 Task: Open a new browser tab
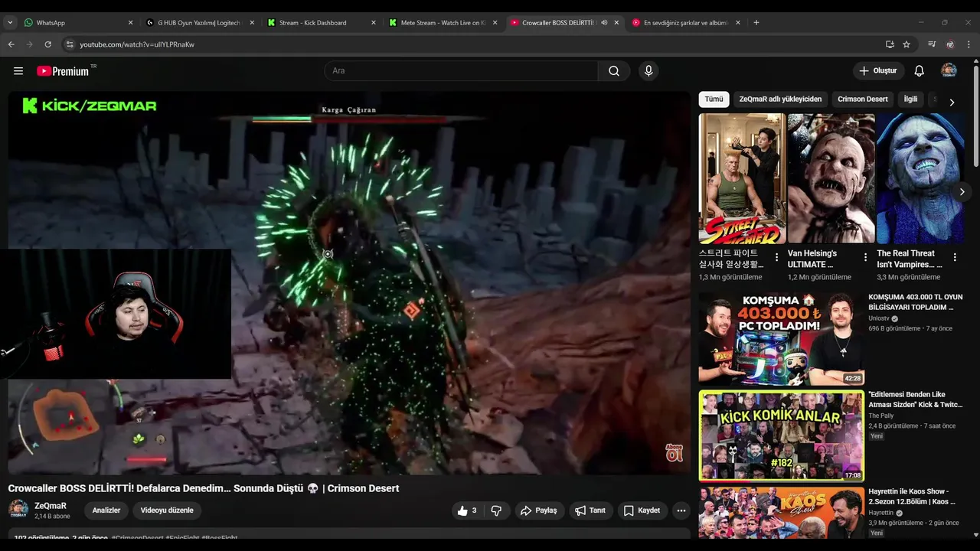tap(756, 23)
